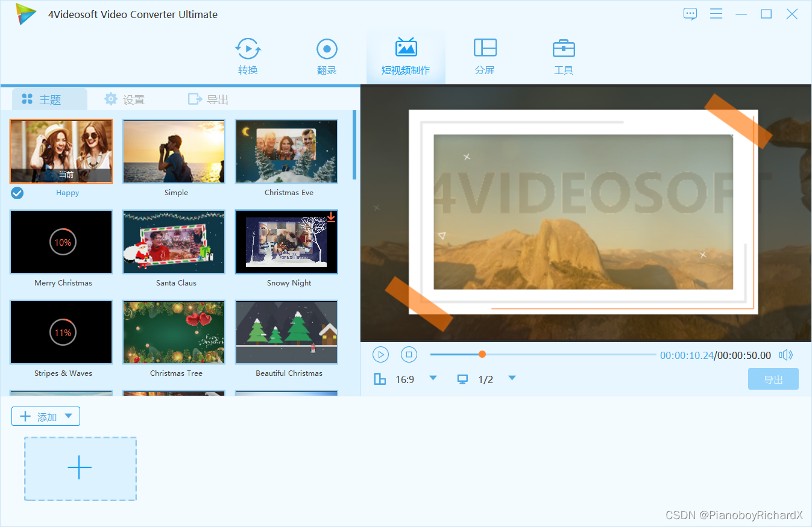The image size is (812, 527).
Task: Click the monitor screen icon
Action: point(462,379)
